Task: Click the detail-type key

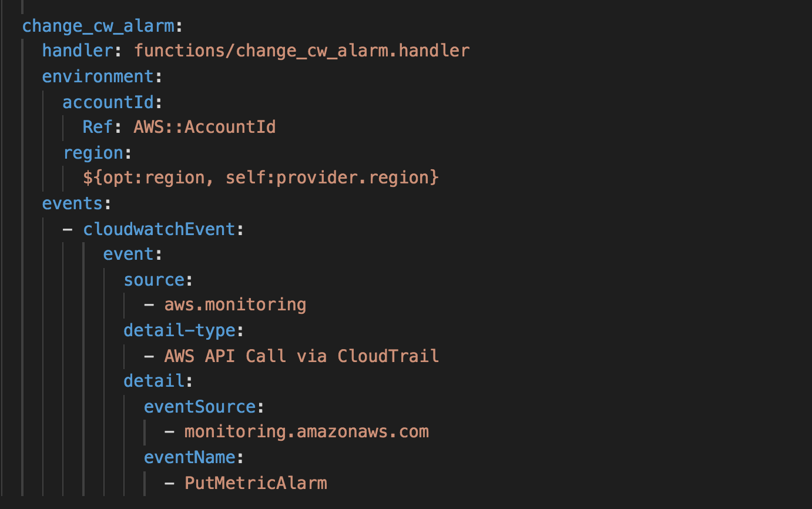Action: click(179, 330)
